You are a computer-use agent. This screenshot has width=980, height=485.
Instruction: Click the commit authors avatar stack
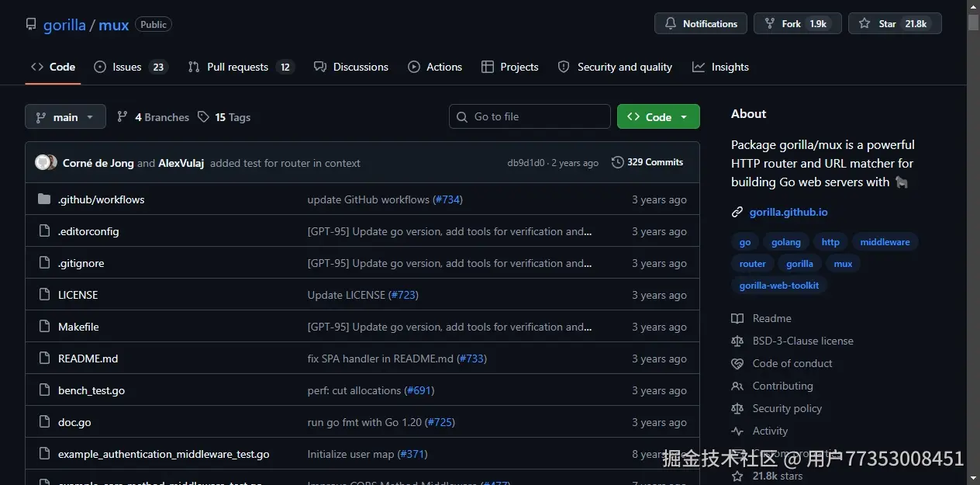click(x=46, y=162)
